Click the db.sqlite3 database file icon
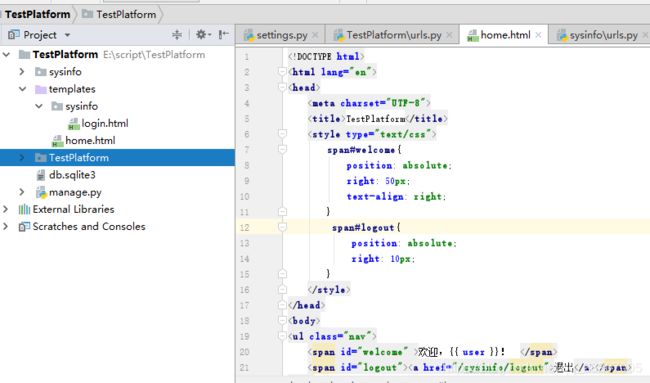Viewport: 650px width, 383px height. (41, 175)
